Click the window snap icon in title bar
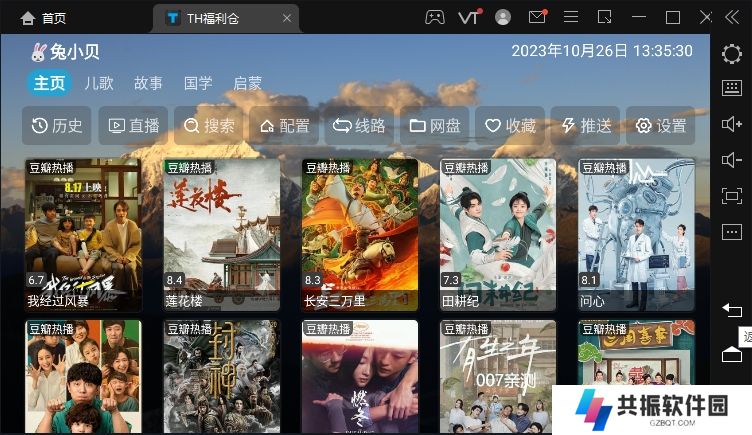This screenshot has width=752, height=435. pyautogui.click(x=604, y=18)
